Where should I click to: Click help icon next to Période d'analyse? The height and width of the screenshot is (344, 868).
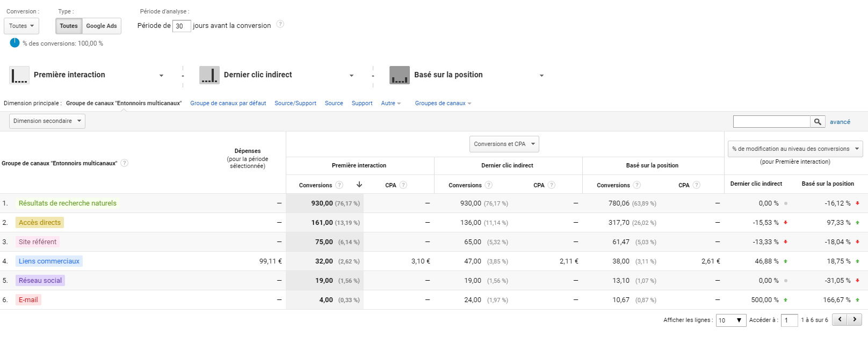tap(280, 24)
